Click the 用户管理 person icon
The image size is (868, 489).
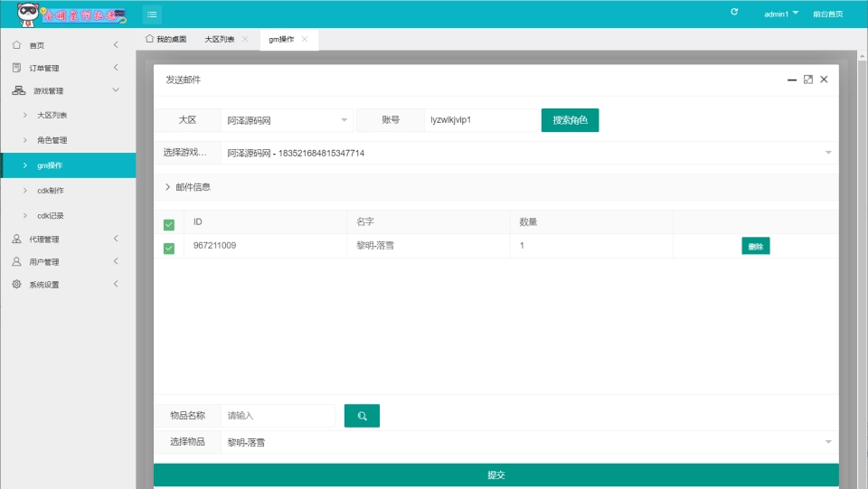click(x=16, y=261)
